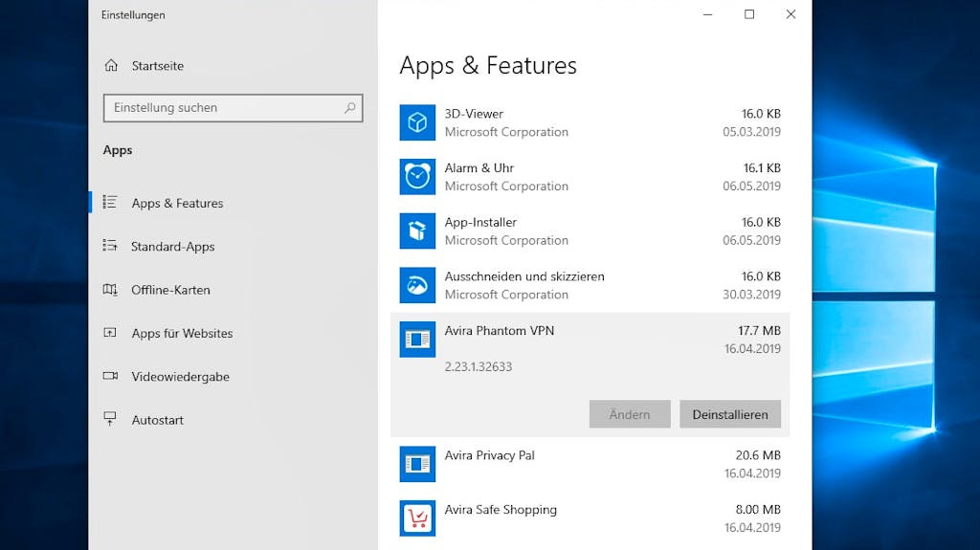Screen dimensions: 980x550
Task: Click the search magnifier icon
Action: click(350, 107)
